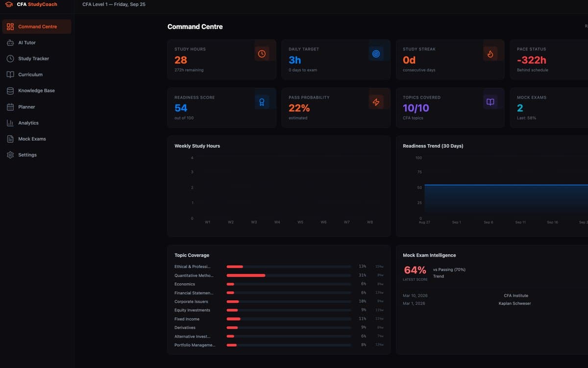Image resolution: width=588 pixels, height=368 pixels.
Task: Click the clock icon on Study Hours card
Action: 262,54
